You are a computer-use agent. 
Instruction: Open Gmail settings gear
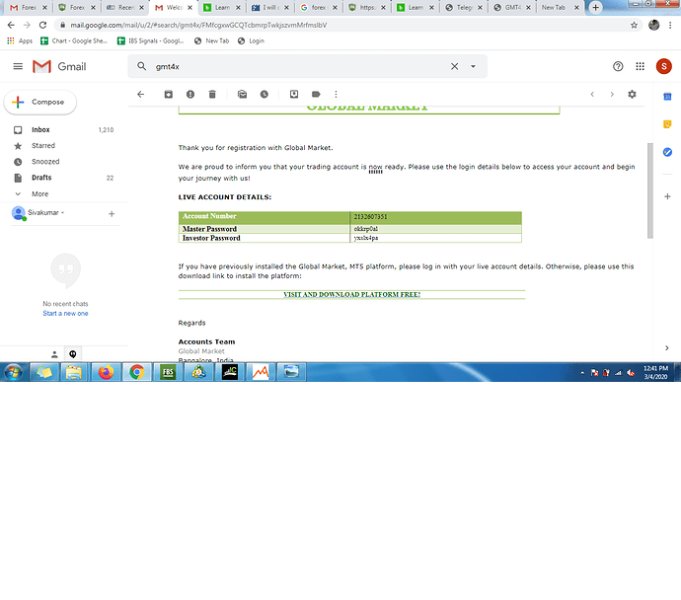(x=632, y=94)
